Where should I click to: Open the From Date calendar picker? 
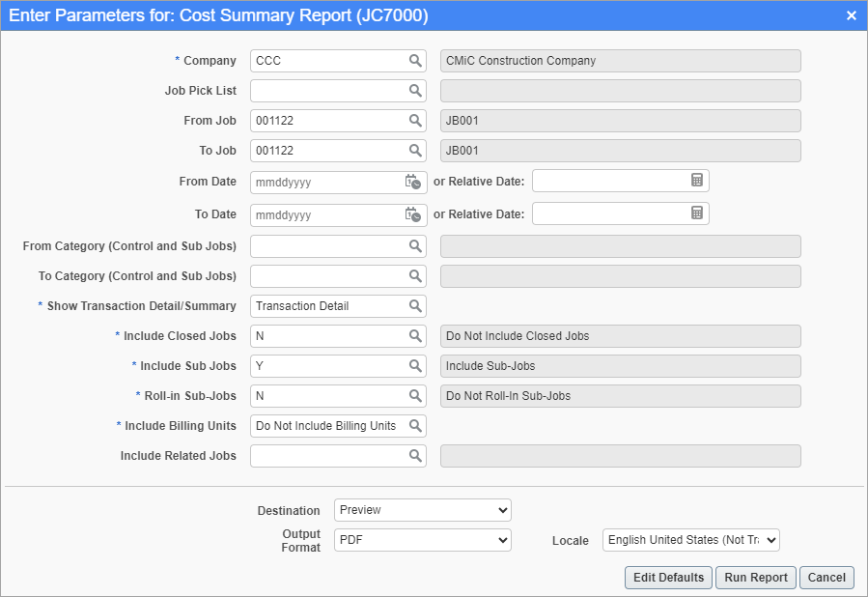(x=413, y=182)
